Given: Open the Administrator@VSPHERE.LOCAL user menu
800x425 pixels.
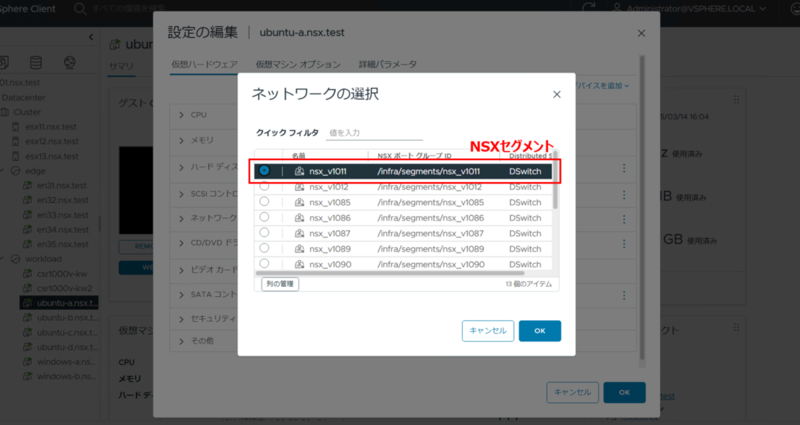Looking at the screenshot, I should [x=689, y=9].
